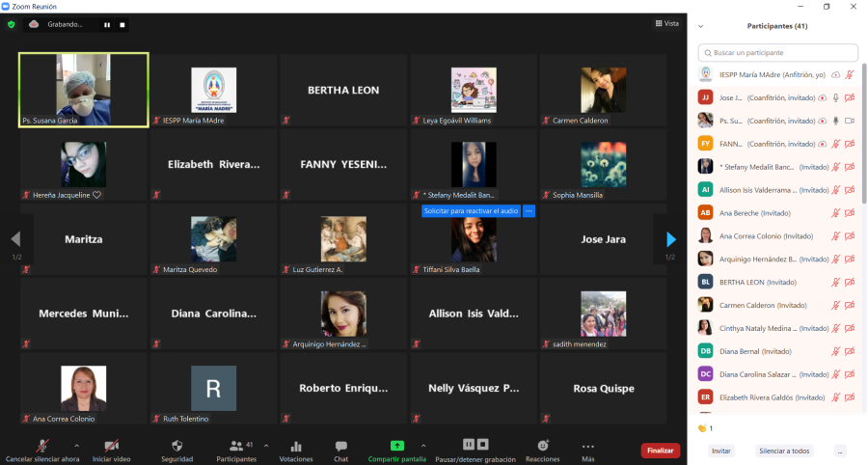Click the green encryption shield icon

pyautogui.click(x=12, y=24)
